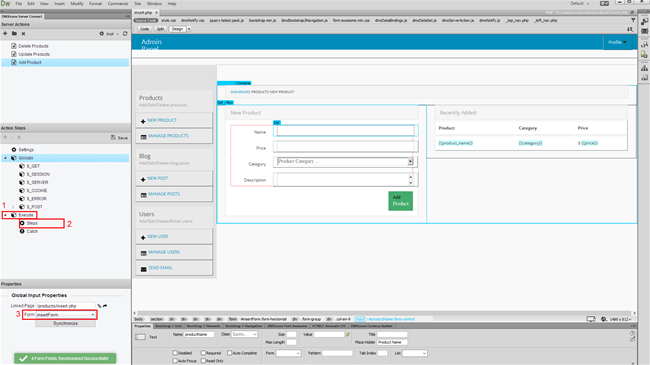Click the new folder icon in Server Actions
Viewport: 650px width, 365px height.
(14, 34)
